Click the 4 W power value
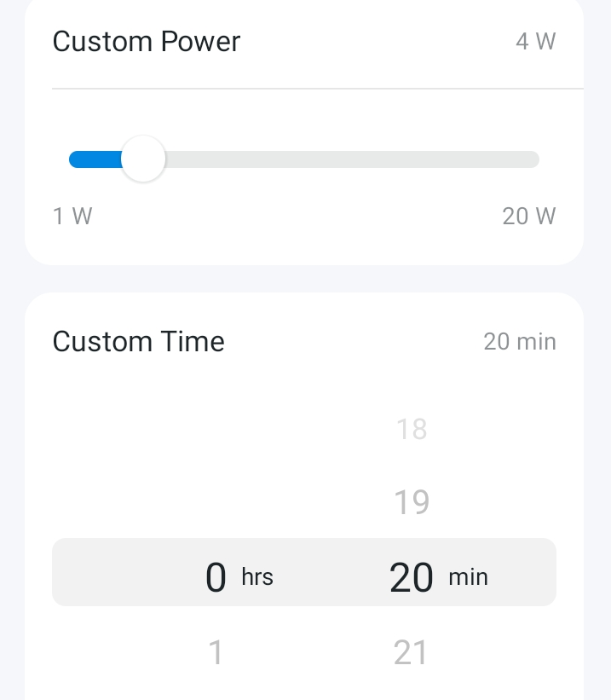 535,42
